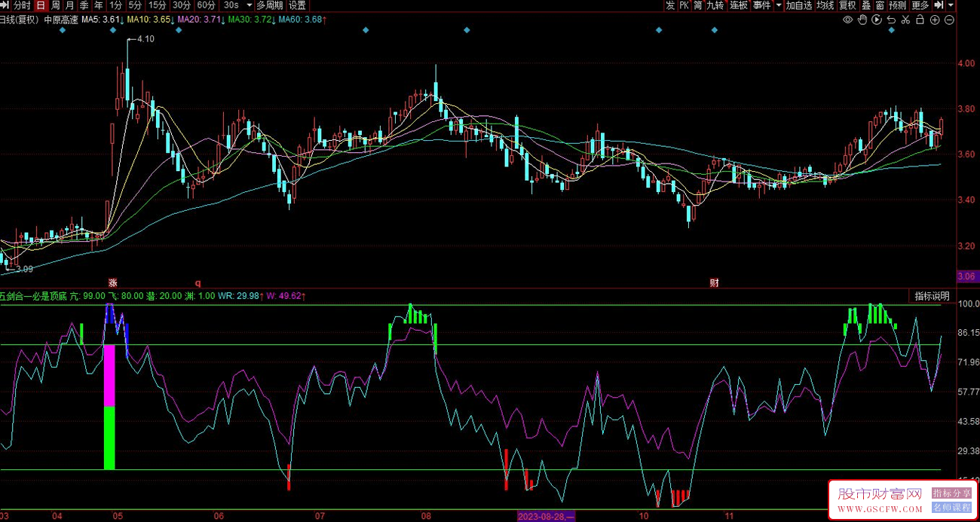Click the 2023-08-28 date label
The width and height of the screenshot is (980, 522).
coord(546,516)
